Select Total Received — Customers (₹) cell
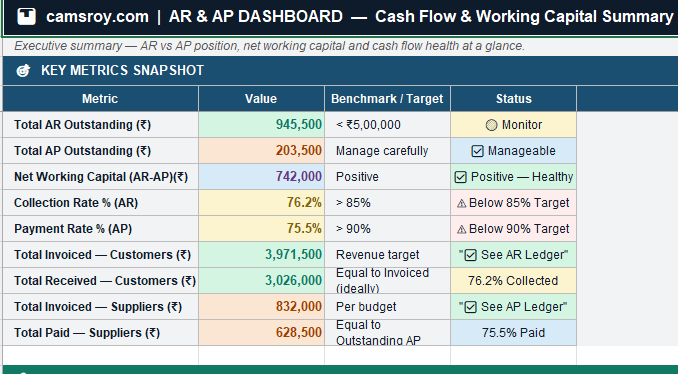The width and height of the screenshot is (678, 374). 100,281
